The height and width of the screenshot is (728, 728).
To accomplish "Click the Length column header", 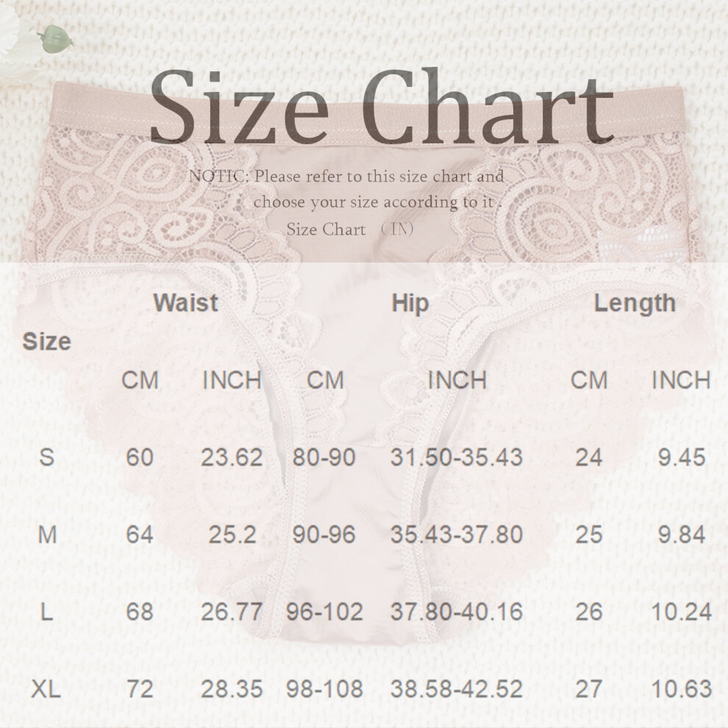I will (x=635, y=304).
